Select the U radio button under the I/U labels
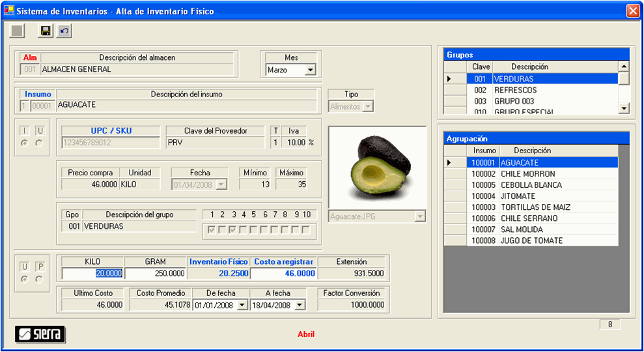644x352 pixels. pos(39,143)
